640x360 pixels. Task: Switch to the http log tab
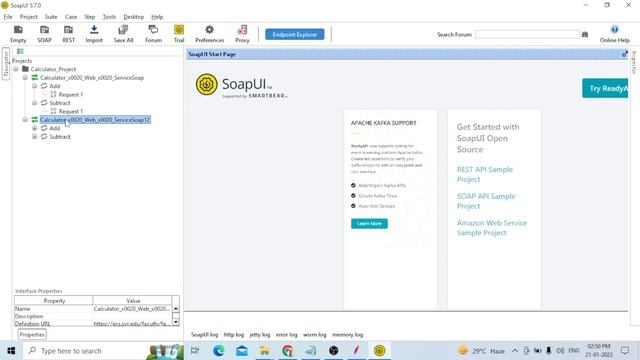[x=234, y=334]
